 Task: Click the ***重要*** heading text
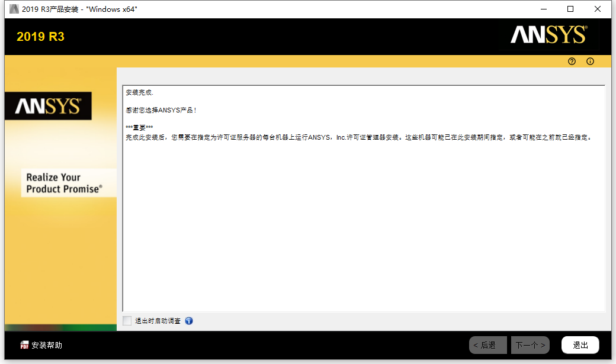coord(139,128)
